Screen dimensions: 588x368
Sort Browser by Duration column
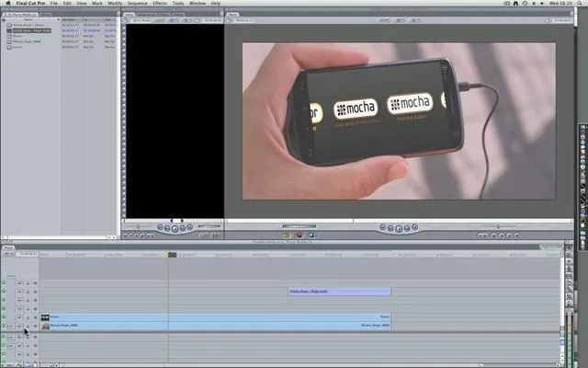coord(72,19)
